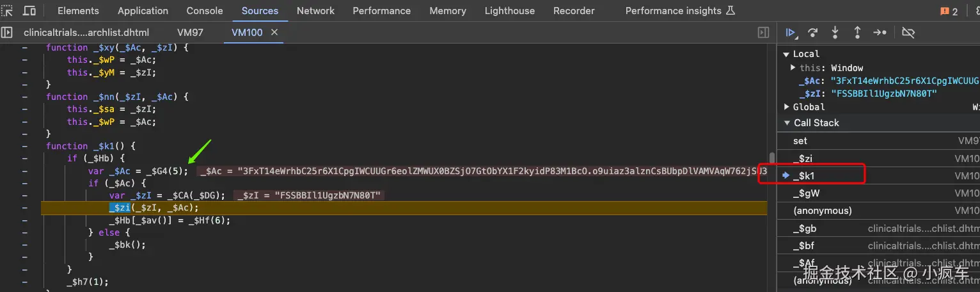Collapse the Local scope section
The image size is (980, 292).
point(787,54)
